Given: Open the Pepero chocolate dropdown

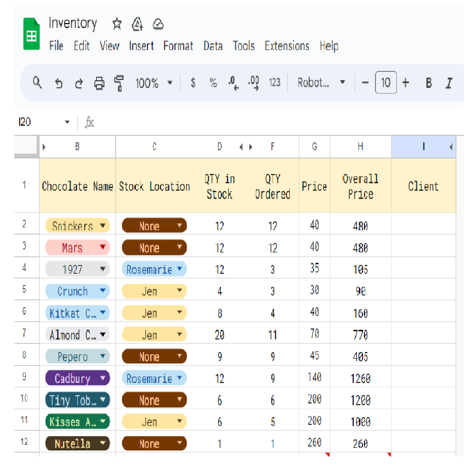Looking at the screenshot, I should 103,356.
